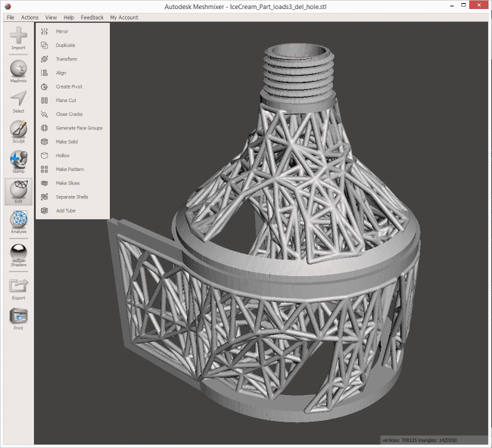Choose the Plane Cut label
The width and height of the screenshot is (492, 448).
coord(66,101)
